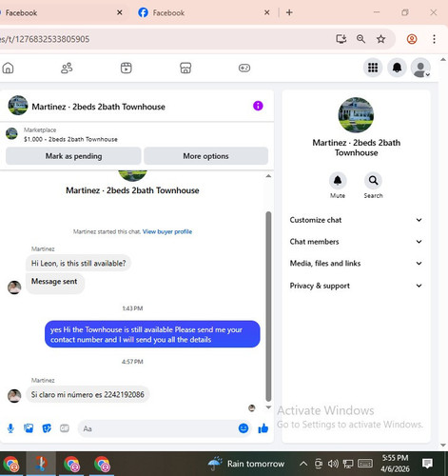
Task: Search in conversation magnifier icon
Action: tap(373, 181)
